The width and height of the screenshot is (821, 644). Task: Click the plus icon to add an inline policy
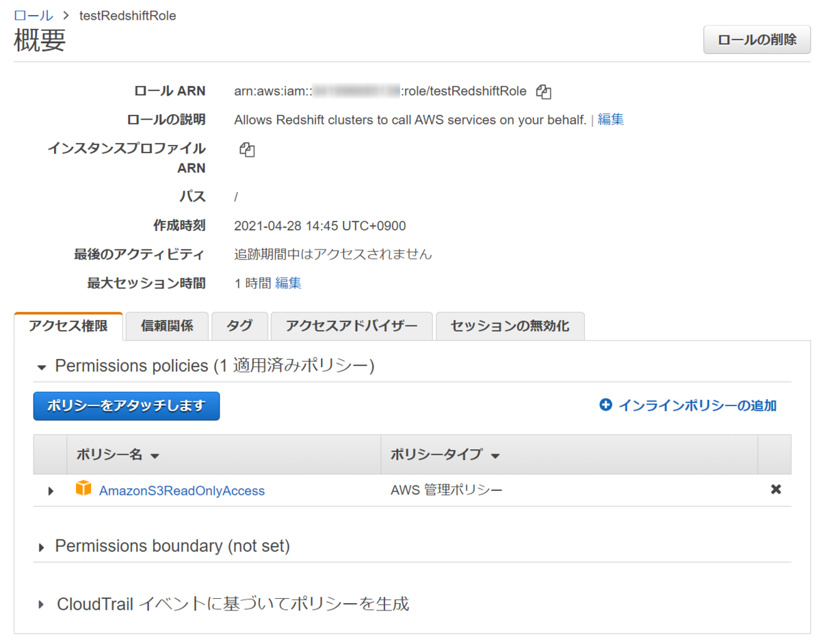(x=605, y=405)
